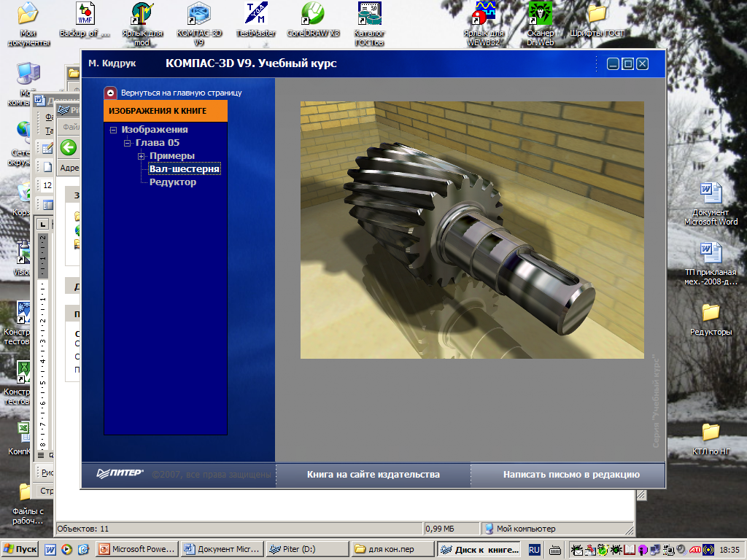747x560 pixels.
Task: Click the RU language indicator
Action: 534,550
